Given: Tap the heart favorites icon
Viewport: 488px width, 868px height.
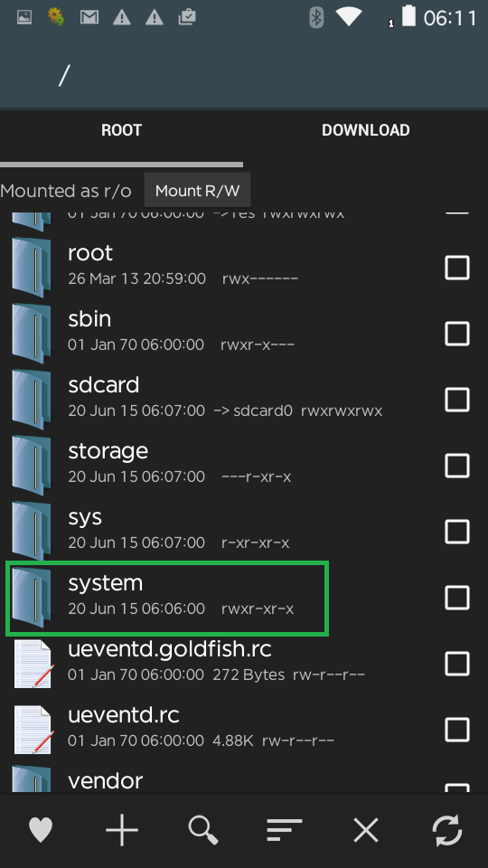Looking at the screenshot, I should click(x=41, y=830).
